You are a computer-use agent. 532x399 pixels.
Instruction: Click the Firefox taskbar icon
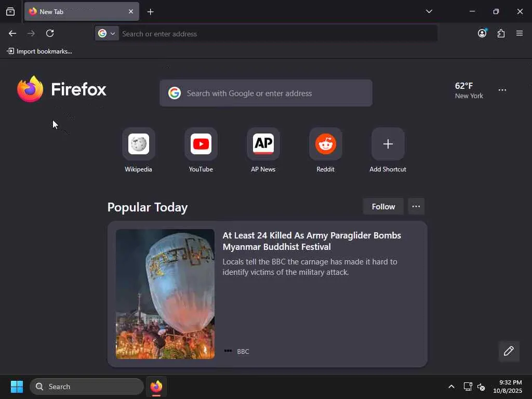point(156,387)
